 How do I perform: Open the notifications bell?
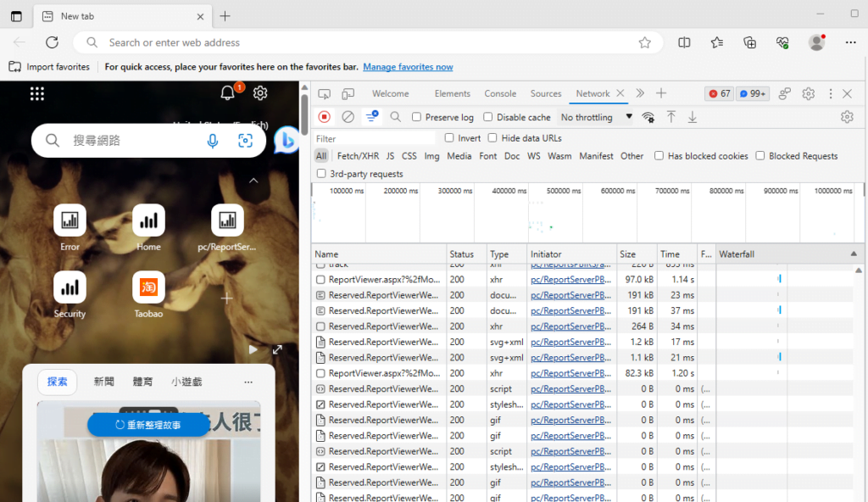tap(227, 92)
